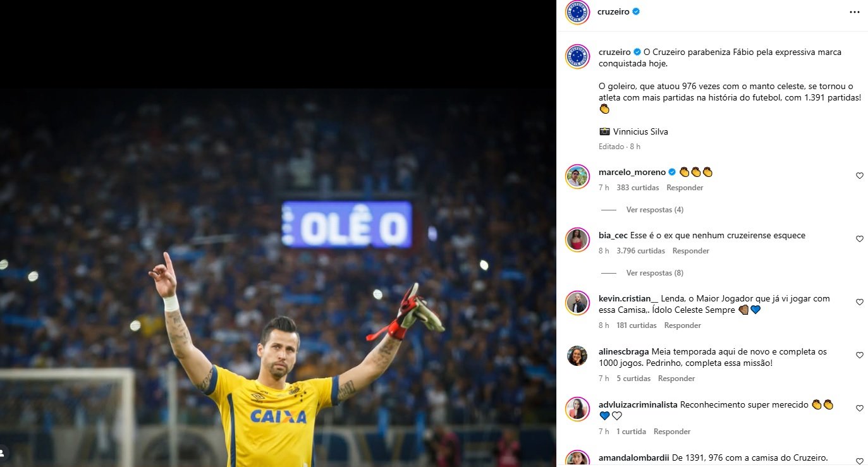The image size is (868, 467).
Task: Click the verified badge beside marcelo_moreno
Action: [673, 171]
